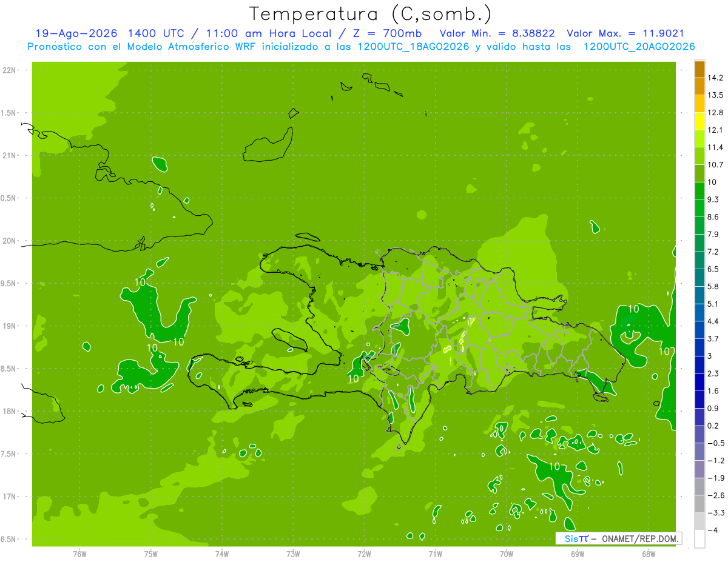Click the legend label "-2.6"
The height and width of the screenshot is (562, 728).
point(716,495)
